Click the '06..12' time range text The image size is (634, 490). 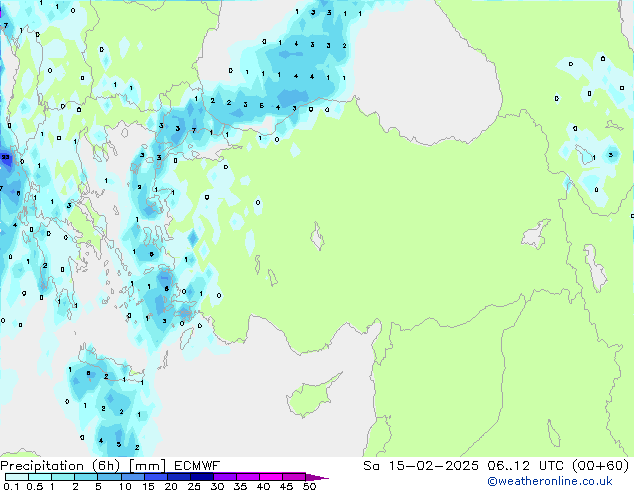tap(508, 466)
